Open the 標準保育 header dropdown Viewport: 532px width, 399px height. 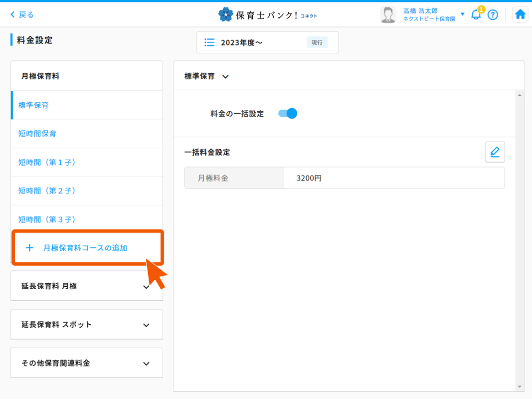pos(225,77)
